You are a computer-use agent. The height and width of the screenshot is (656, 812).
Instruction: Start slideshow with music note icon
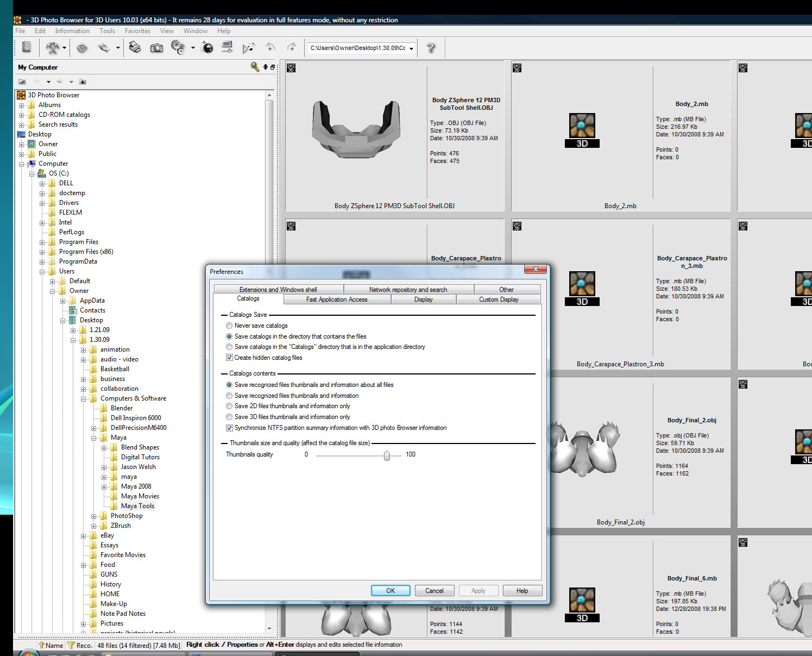pyautogui.click(x=249, y=48)
